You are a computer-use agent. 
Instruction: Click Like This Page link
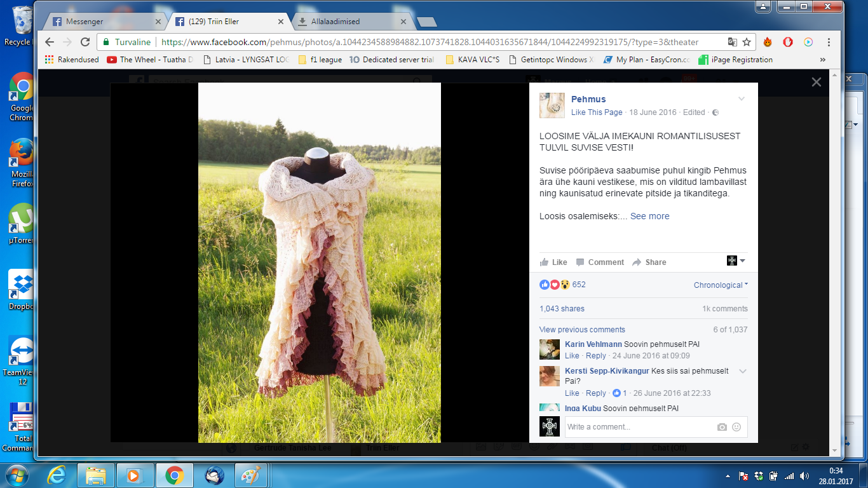[x=597, y=112]
